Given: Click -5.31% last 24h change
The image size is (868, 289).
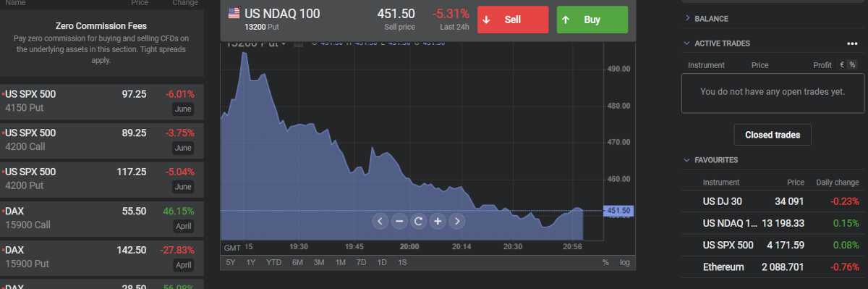Looking at the screenshot, I should coord(451,14).
